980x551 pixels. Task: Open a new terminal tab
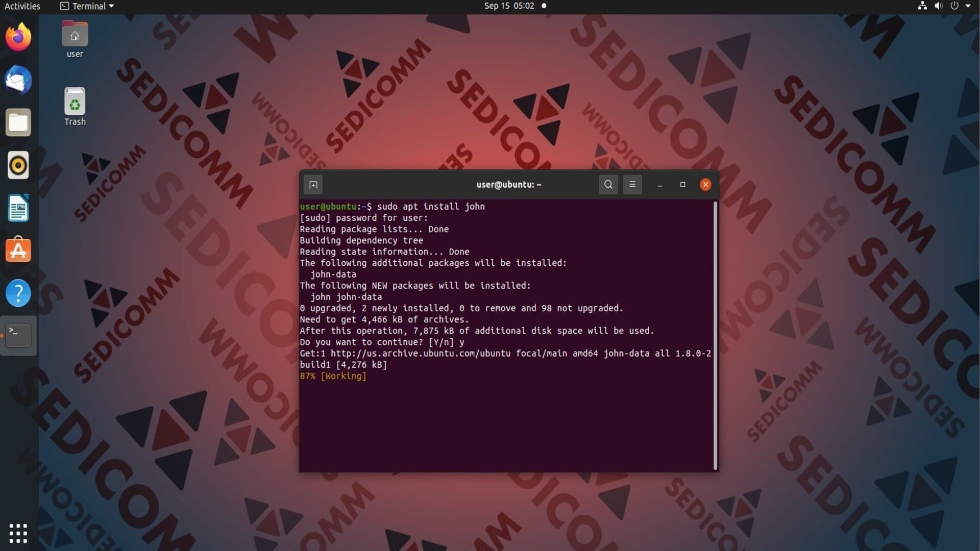click(x=313, y=185)
